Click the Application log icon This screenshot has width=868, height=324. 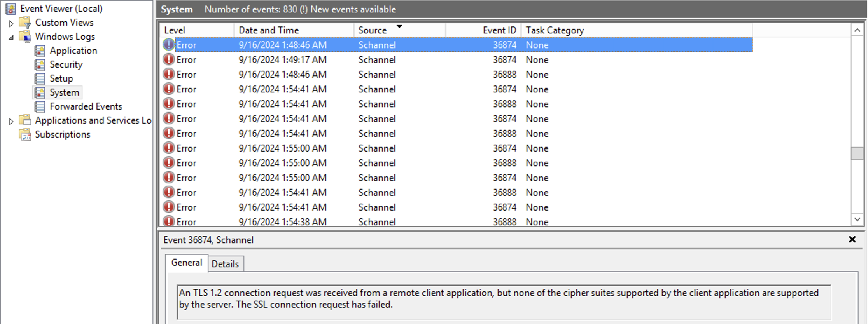tap(40, 51)
